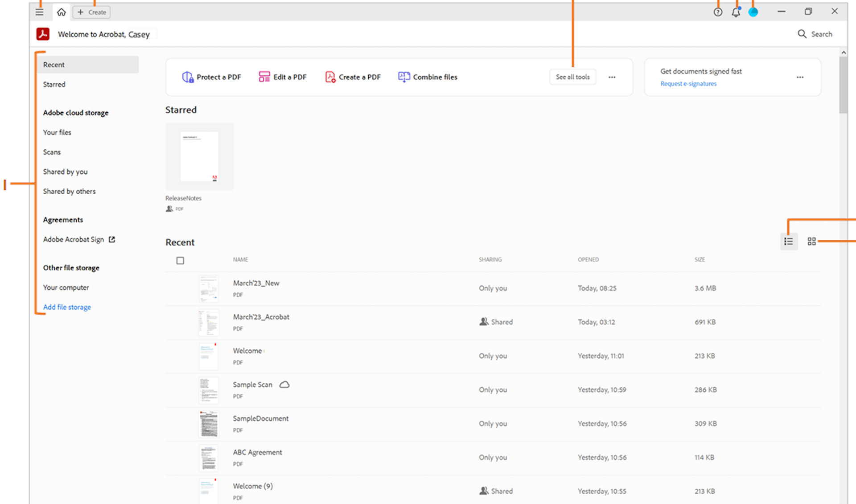The image size is (856, 504).
Task: Select Starred in the sidebar
Action: pyautogui.click(x=54, y=84)
